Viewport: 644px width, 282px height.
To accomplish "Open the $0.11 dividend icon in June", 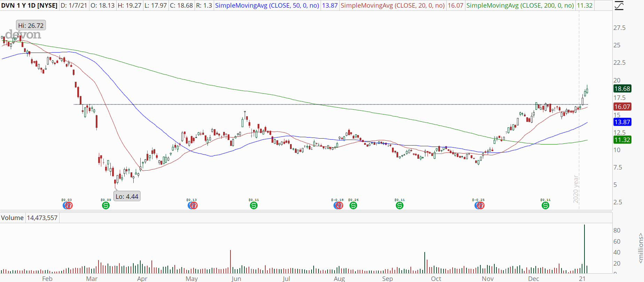I will point(254,205).
